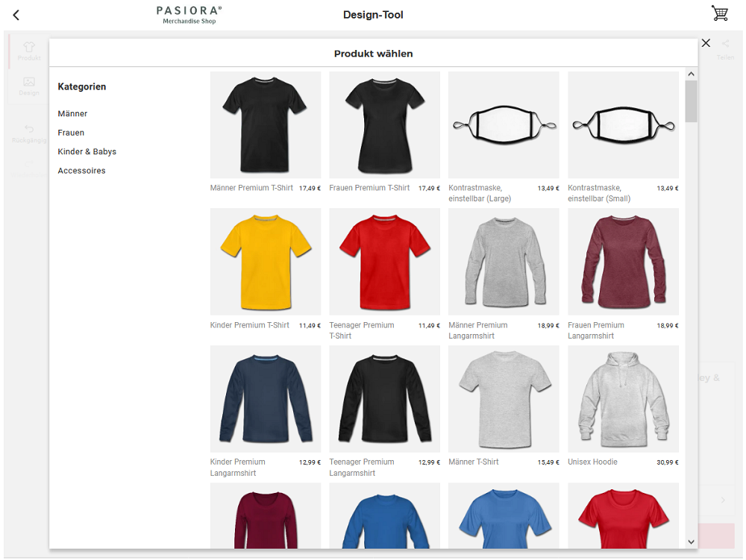Screen dimensions: 746x560
Task: Click the Pasiora Merchandise Shop logo
Action: click(189, 15)
